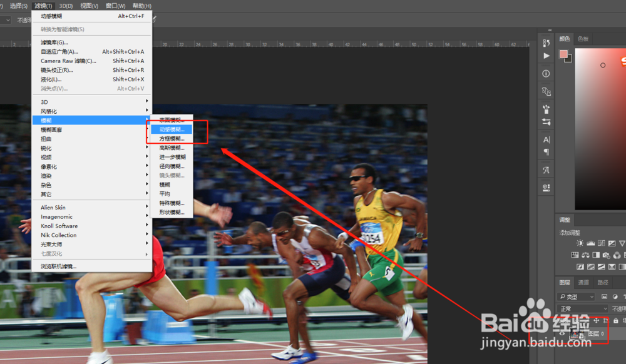The image size is (626, 364).
Task: Select 液化(L)... menu item
Action: point(92,79)
